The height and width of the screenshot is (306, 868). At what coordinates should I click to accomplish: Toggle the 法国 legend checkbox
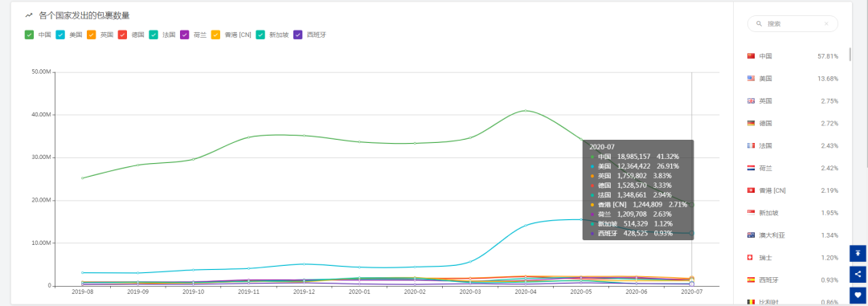[154, 35]
